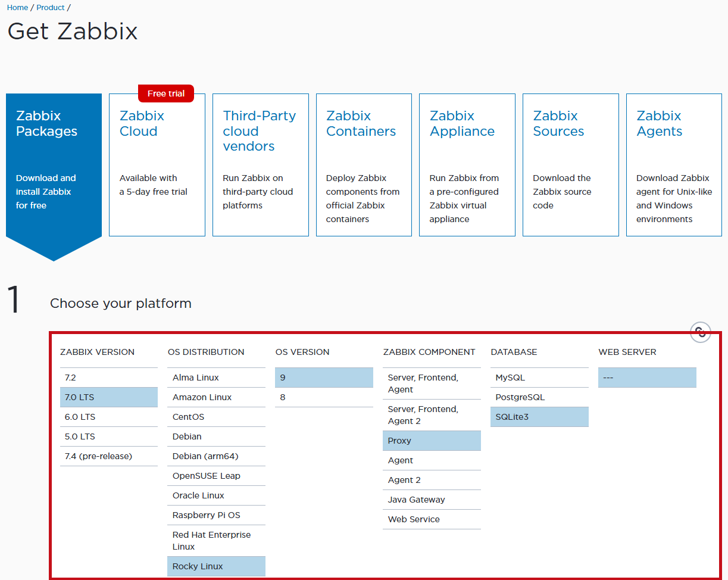Select Debian (arm64) distribution
The width and height of the screenshot is (728, 580).
tap(217, 456)
